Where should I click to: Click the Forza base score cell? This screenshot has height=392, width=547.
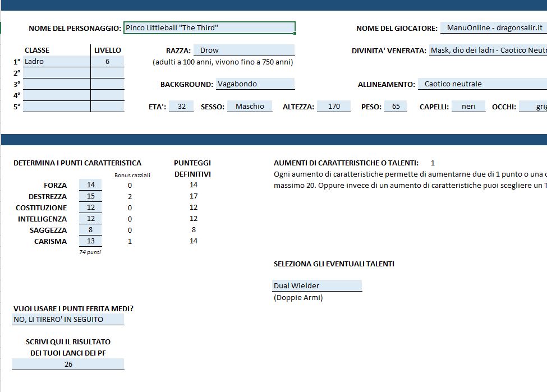[91, 185]
